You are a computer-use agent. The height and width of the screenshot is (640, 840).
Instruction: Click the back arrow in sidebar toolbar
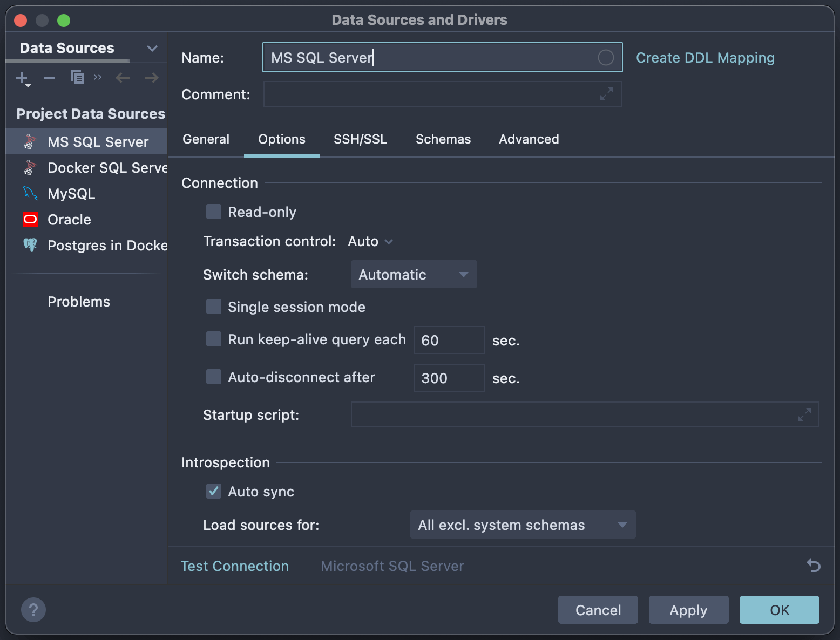(x=123, y=78)
